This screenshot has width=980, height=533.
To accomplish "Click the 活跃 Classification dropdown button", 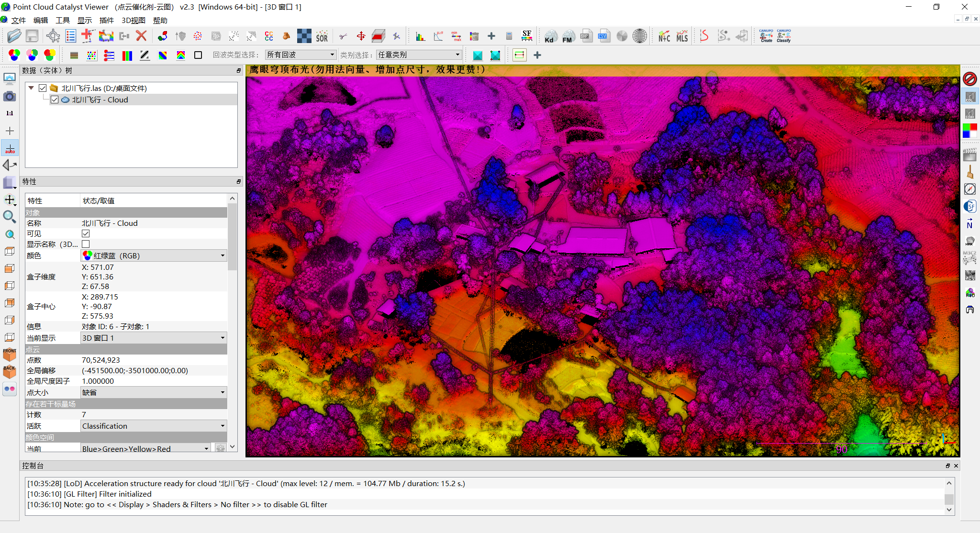I will (x=223, y=426).
